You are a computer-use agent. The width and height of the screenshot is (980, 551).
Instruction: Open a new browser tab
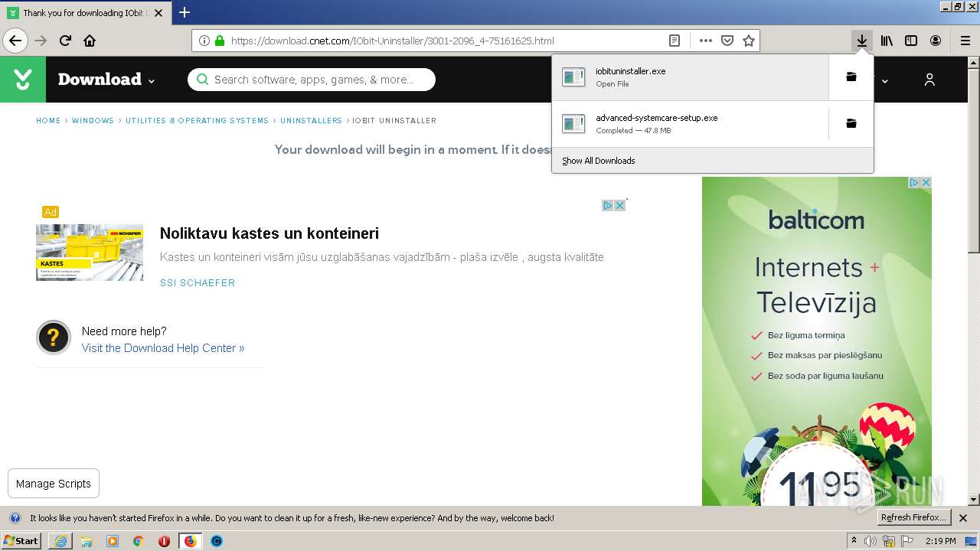(184, 12)
